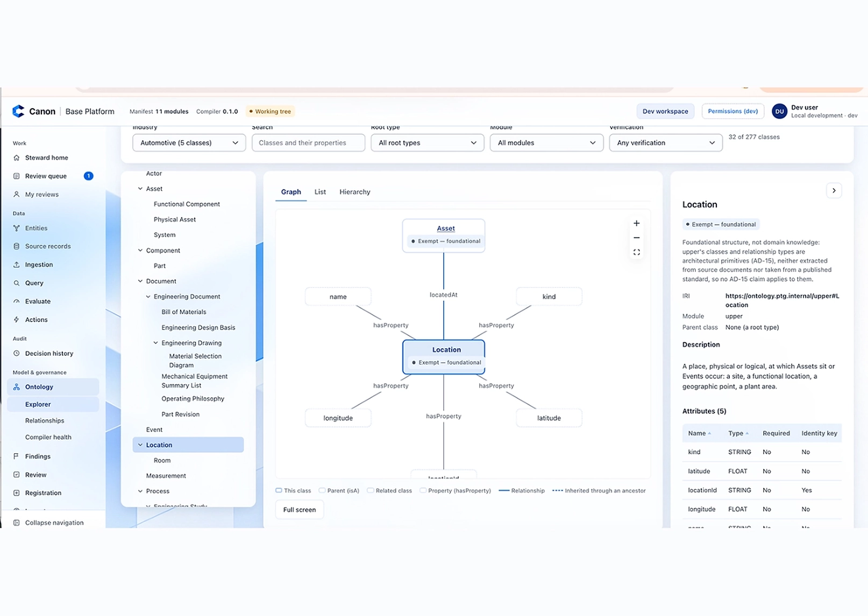868x616 pixels.
Task: Click Permissions (dev) button
Action: click(x=732, y=111)
